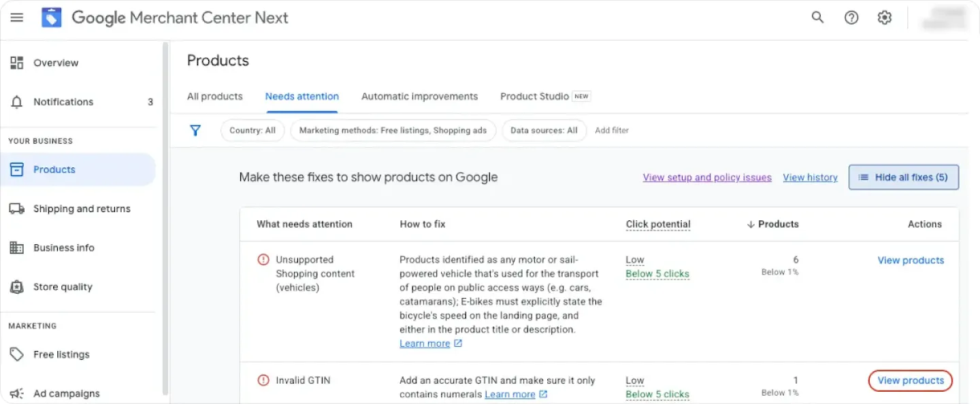Click the Free listings tag icon
The height and width of the screenshot is (404, 980).
(17, 354)
